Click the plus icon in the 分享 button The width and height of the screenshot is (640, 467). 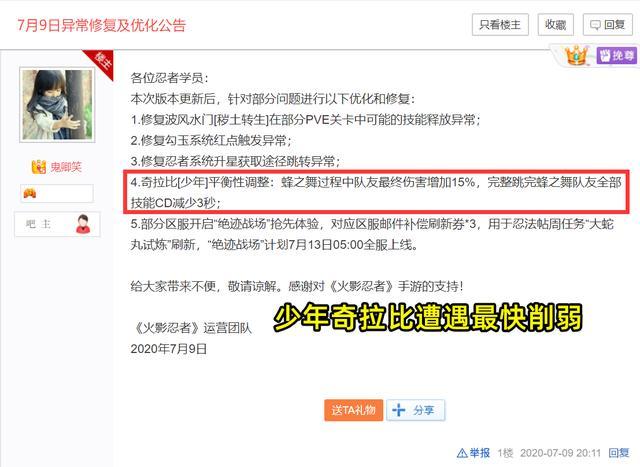pos(399,410)
